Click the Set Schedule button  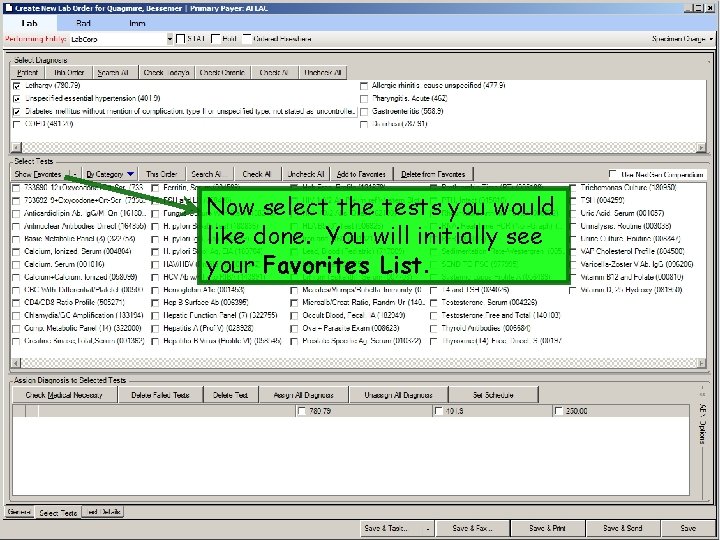pos(493,395)
